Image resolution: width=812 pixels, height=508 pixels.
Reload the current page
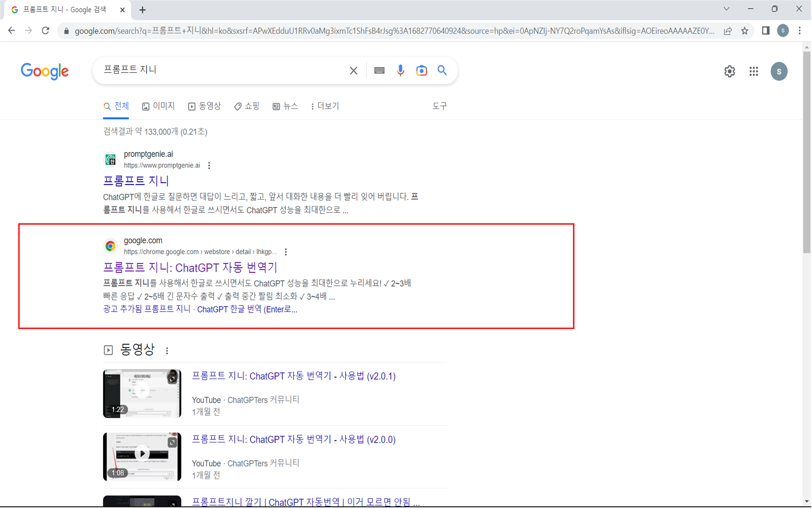click(x=46, y=31)
